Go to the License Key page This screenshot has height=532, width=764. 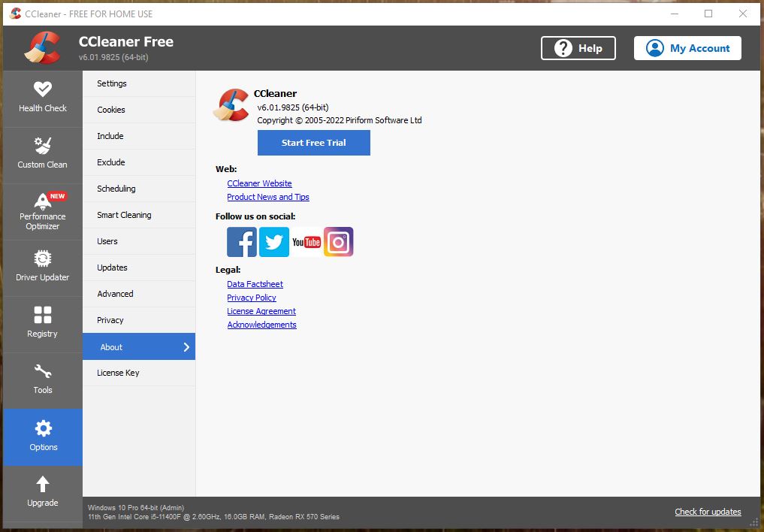click(x=118, y=373)
